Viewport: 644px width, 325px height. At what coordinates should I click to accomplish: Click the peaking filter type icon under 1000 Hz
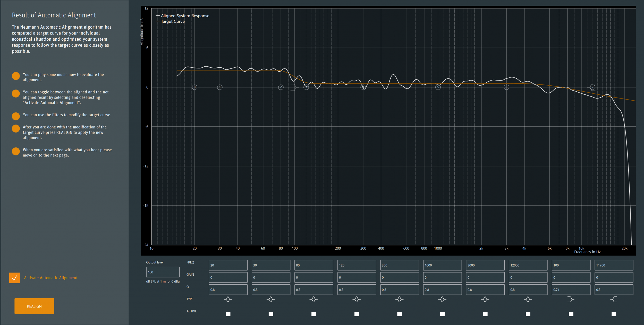coord(442,299)
